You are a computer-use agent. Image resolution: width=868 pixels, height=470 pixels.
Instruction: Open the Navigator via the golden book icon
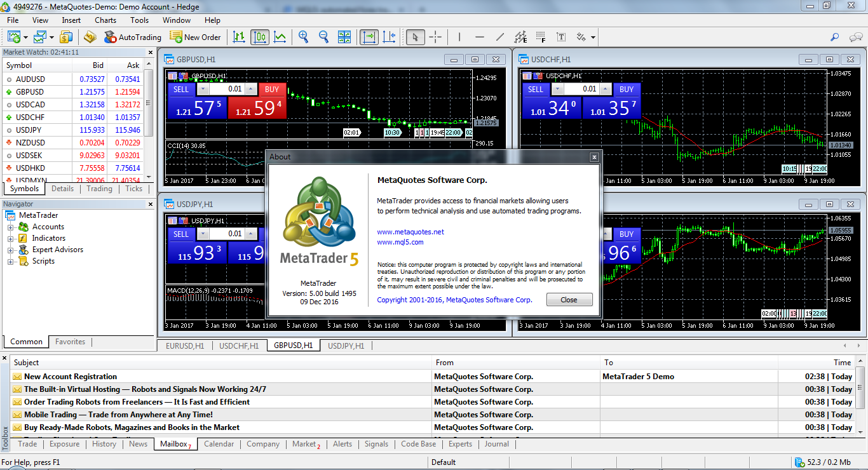point(90,37)
